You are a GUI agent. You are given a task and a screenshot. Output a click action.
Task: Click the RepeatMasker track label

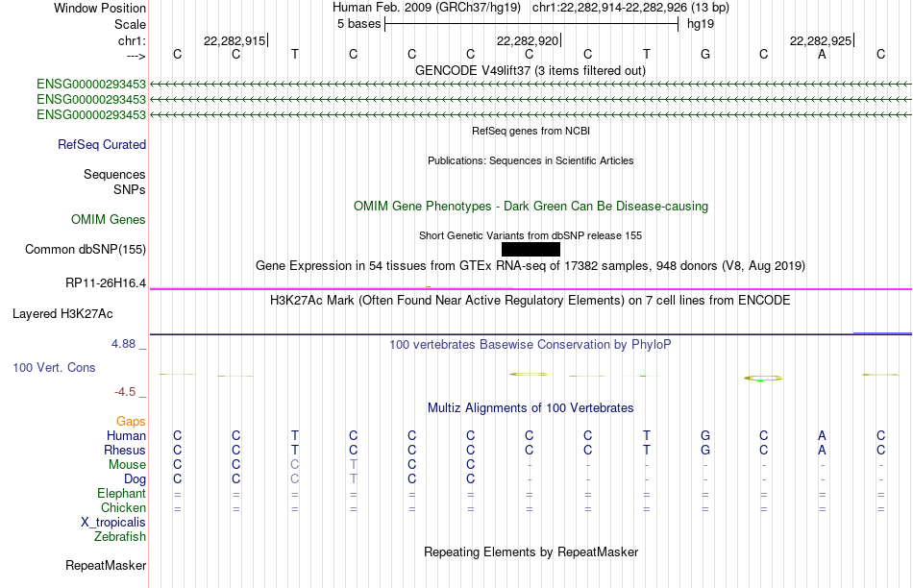pyautogui.click(x=106, y=565)
